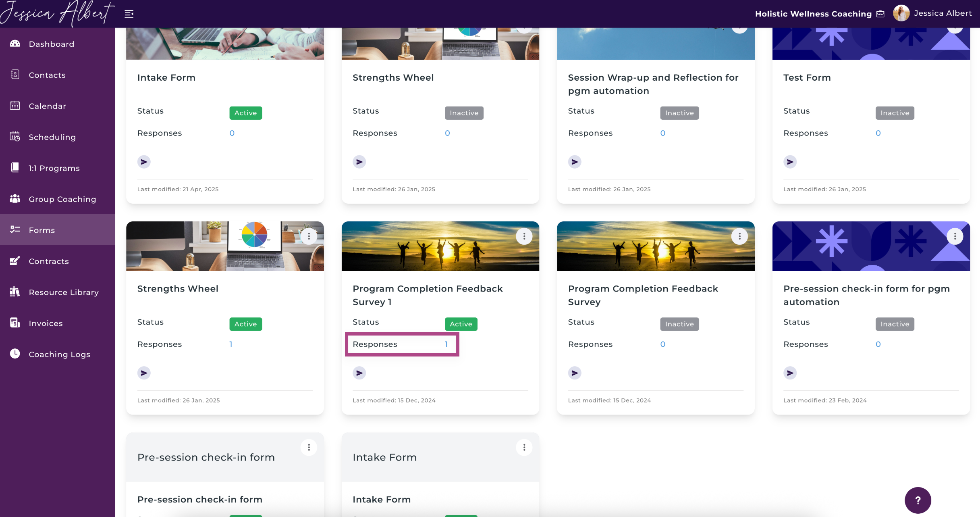Screen dimensions: 980x517
Task: Toggle Inactive badge on Test Form
Action: pyautogui.click(x=895, y=113)
